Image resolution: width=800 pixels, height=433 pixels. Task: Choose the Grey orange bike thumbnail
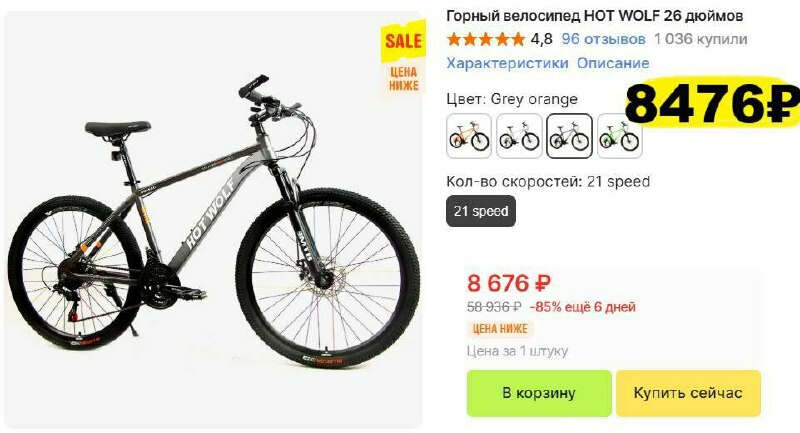click(569, 136)
